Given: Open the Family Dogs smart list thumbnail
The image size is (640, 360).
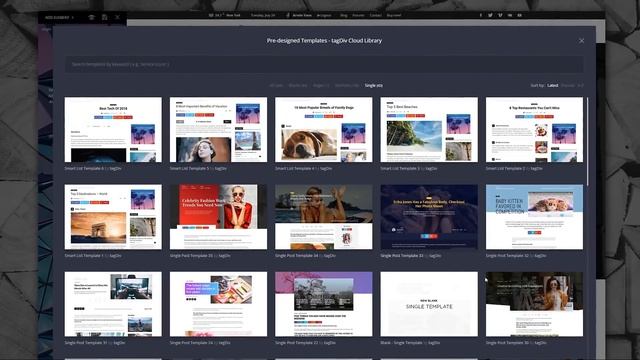Looking at the screenshot, I should [324, 129].
